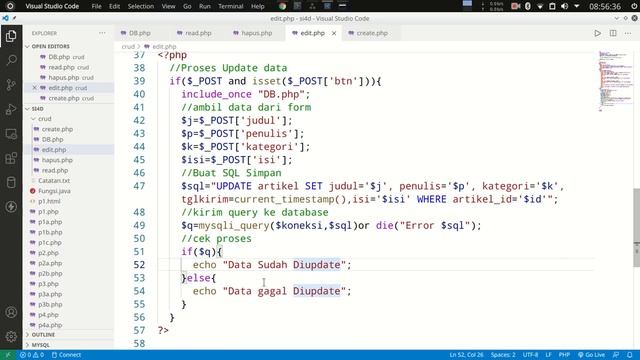Open the system volume control

point(564,6)
